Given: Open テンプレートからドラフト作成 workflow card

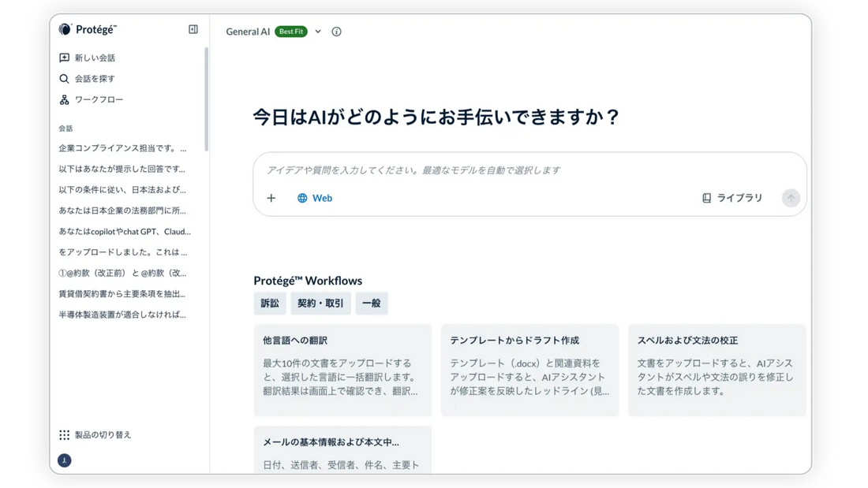Looking at the screenshot, I should [529, 371].
